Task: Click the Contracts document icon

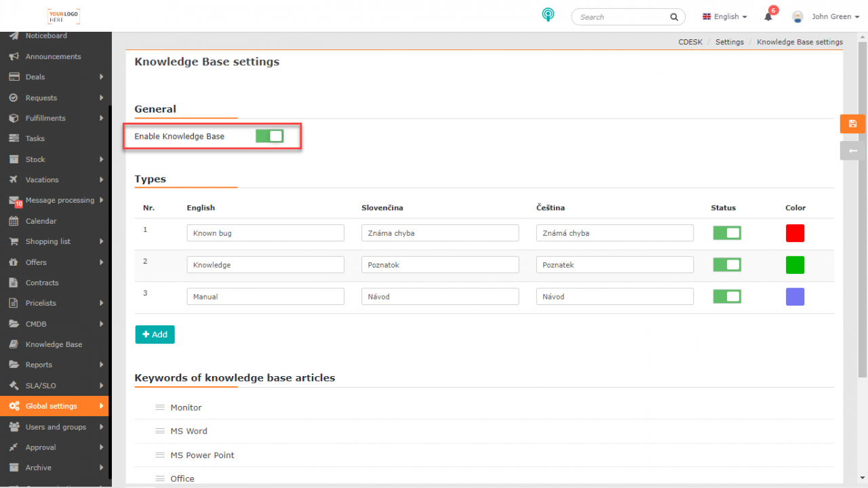Action: click(x=14, y=283)
